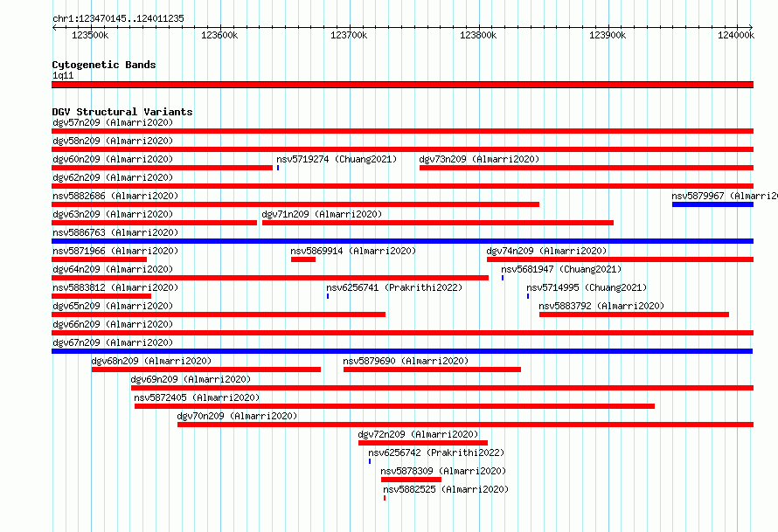
Task: Select nsv5878309 (Almarri2020) label
Action: (x=443, y=471)
